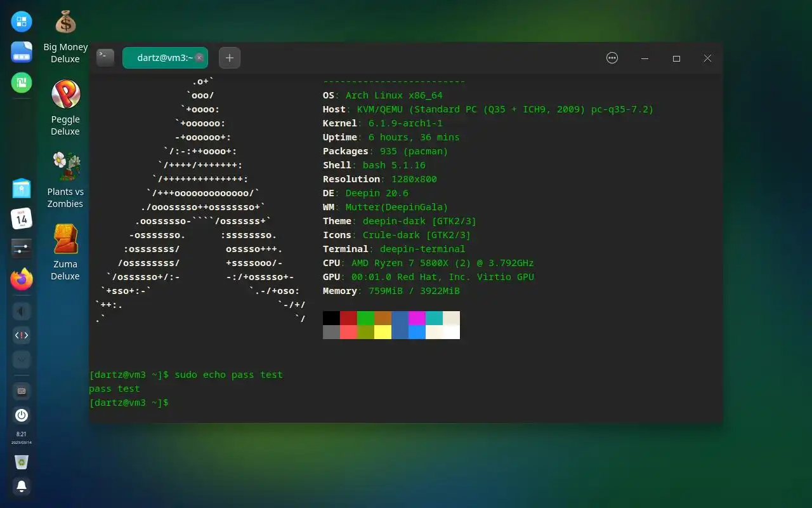Click the green color block in top row
Image resolution: width=812 pixels, height=508 pixels.
365,318
